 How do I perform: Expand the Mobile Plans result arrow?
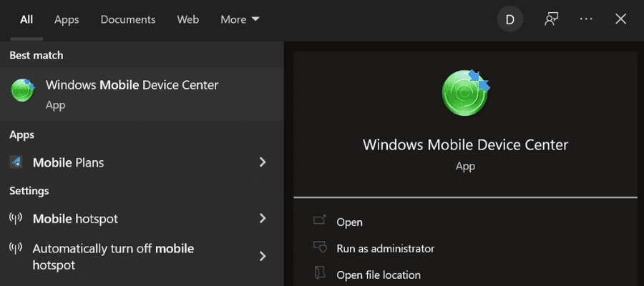pos(263,162)
